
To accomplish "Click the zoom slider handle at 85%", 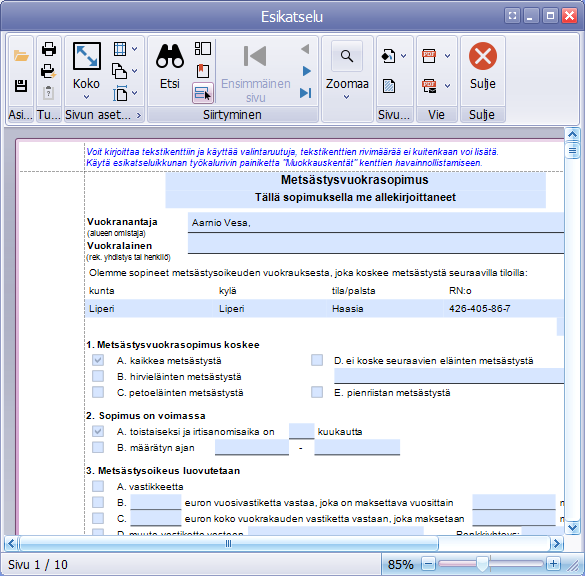I will coord(482,564).
